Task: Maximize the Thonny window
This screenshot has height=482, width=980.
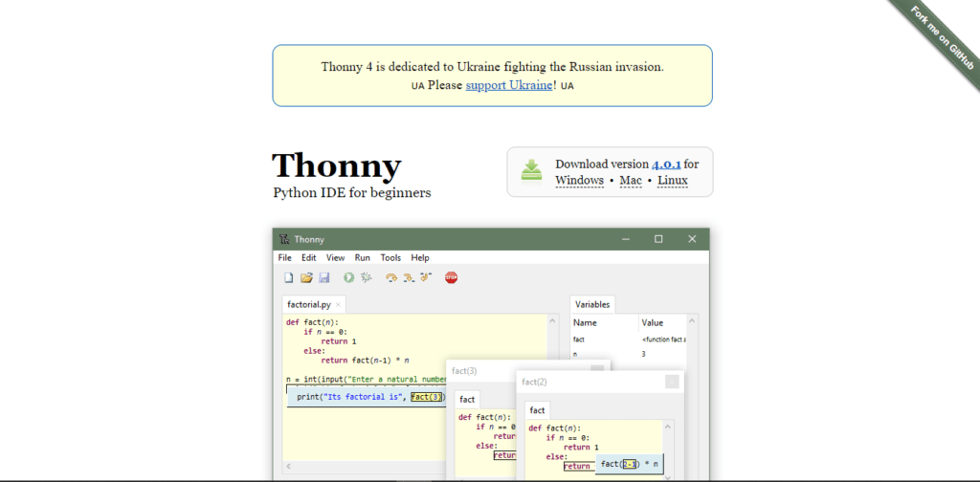Action: pos(658,239)
